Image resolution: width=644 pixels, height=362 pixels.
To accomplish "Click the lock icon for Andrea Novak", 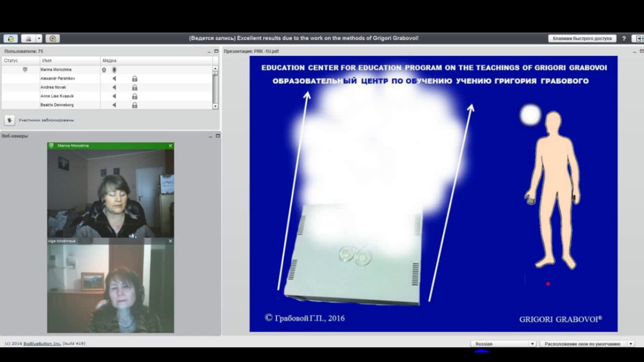I will [134, 87].
